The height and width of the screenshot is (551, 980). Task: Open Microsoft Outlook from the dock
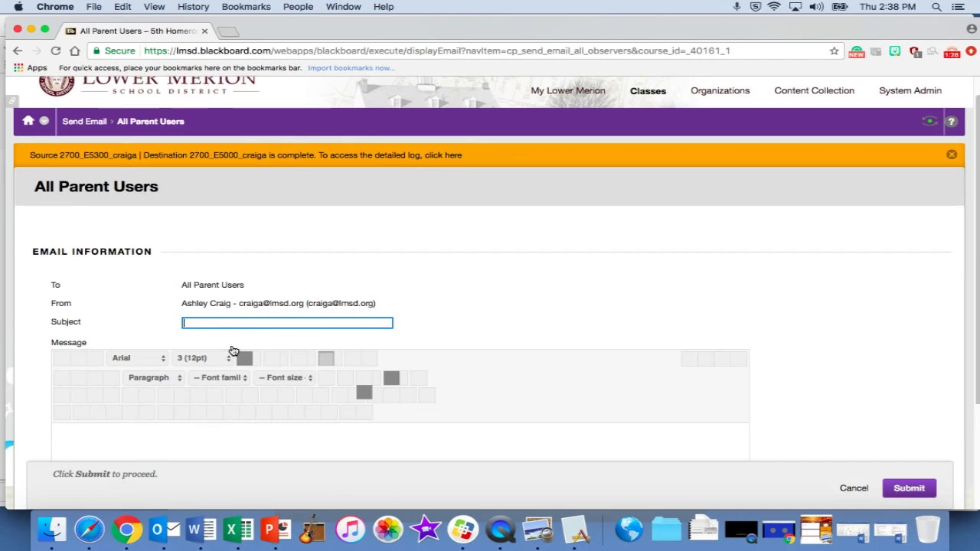tap(164, 530)
